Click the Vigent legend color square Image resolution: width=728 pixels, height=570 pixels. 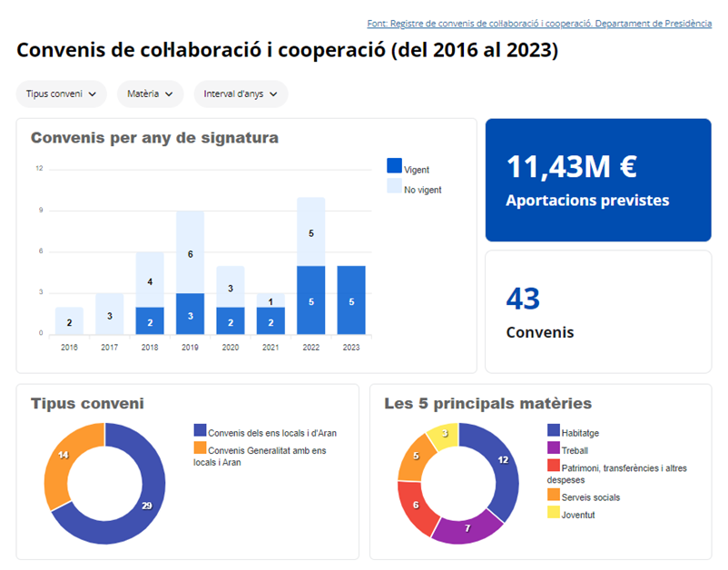(x=394, y=166)
